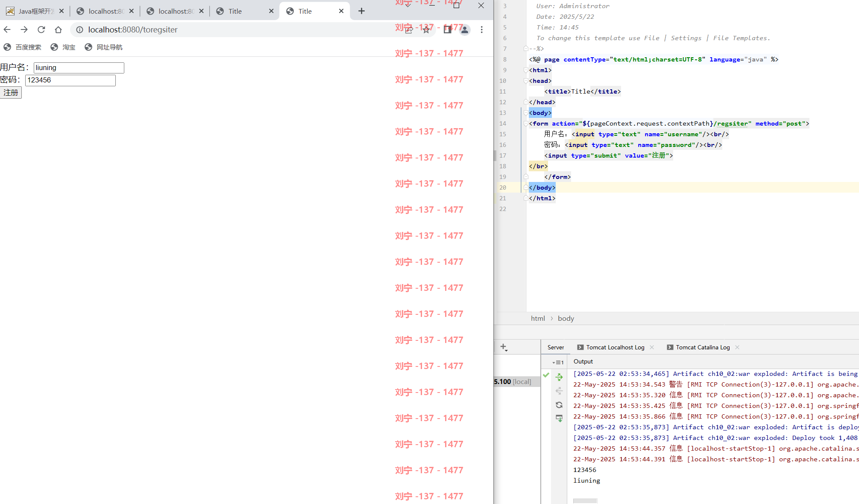
Task: Share this page icon in address bar
Action: pos(409,29)
